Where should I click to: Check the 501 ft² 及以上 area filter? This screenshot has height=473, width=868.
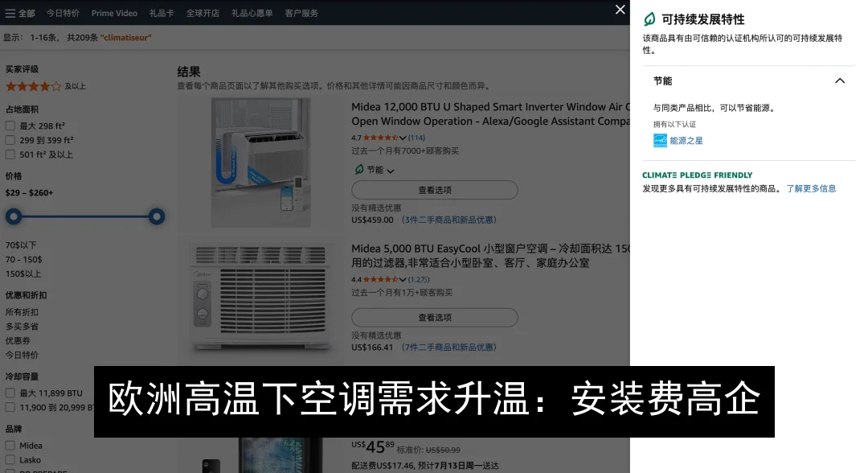pyautogui.click(x=10, y=154)
